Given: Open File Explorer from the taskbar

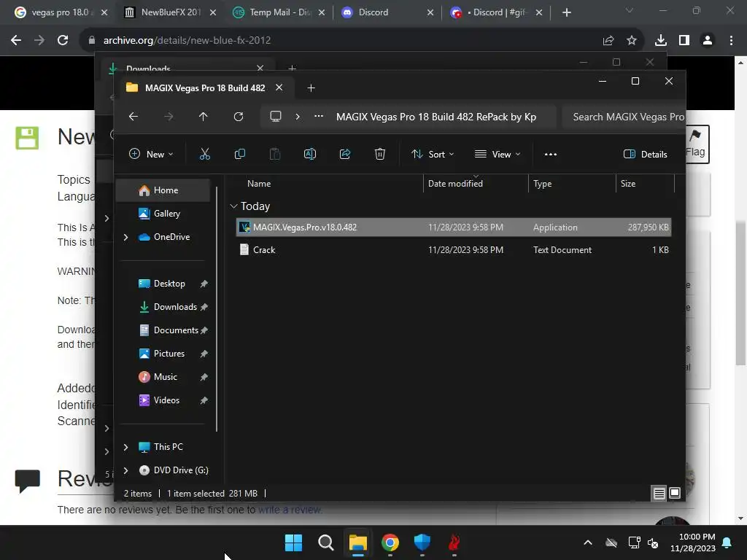Looking at the screenshot, I should pos(357,542).
